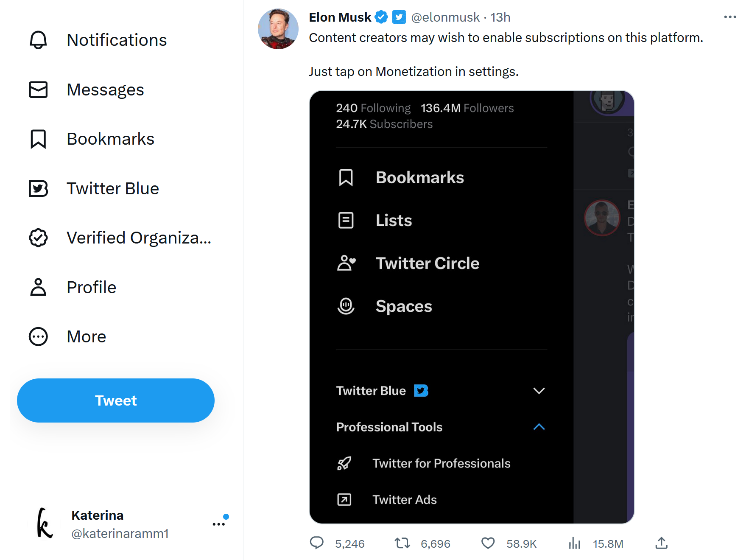The width and height of the screenshot is (749, 560).
Task: Open the embedded settings screenshot image
Action: [x=472, y=307]
